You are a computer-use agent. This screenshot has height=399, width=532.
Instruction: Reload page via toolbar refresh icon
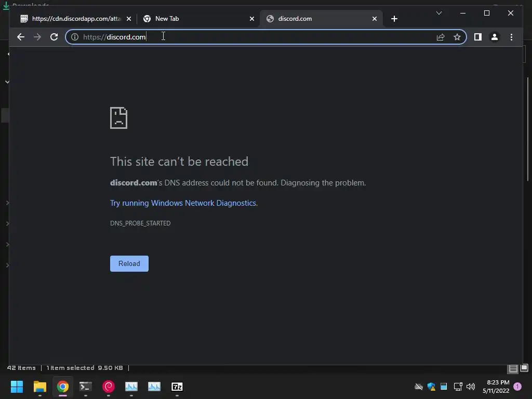[x=54, y=37]
